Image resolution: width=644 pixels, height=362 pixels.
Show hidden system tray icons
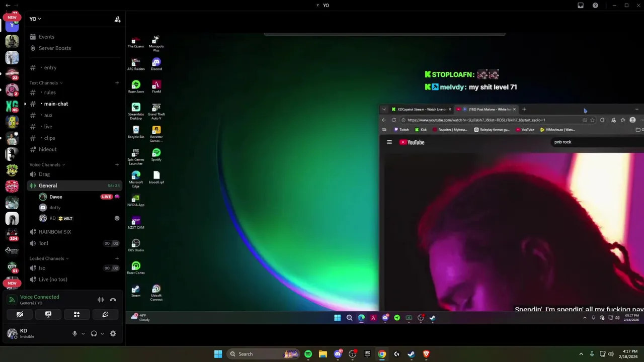tap(581, 354)
